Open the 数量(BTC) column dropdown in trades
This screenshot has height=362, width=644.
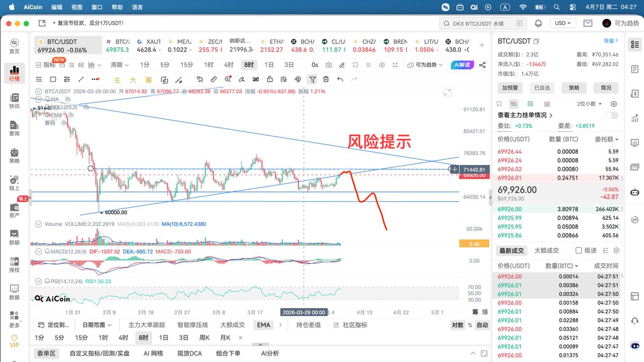[x=562, y=266]
